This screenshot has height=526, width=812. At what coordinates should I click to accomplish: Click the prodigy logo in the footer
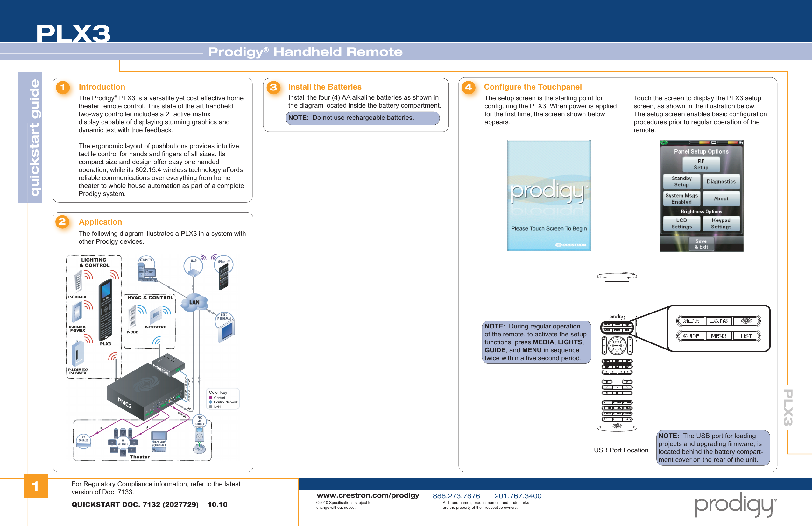coord(736,504)
